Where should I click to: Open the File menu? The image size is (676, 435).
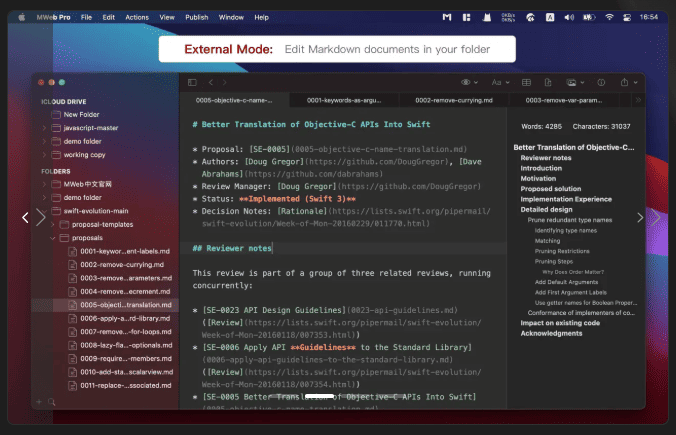click(x=86, y=17)
